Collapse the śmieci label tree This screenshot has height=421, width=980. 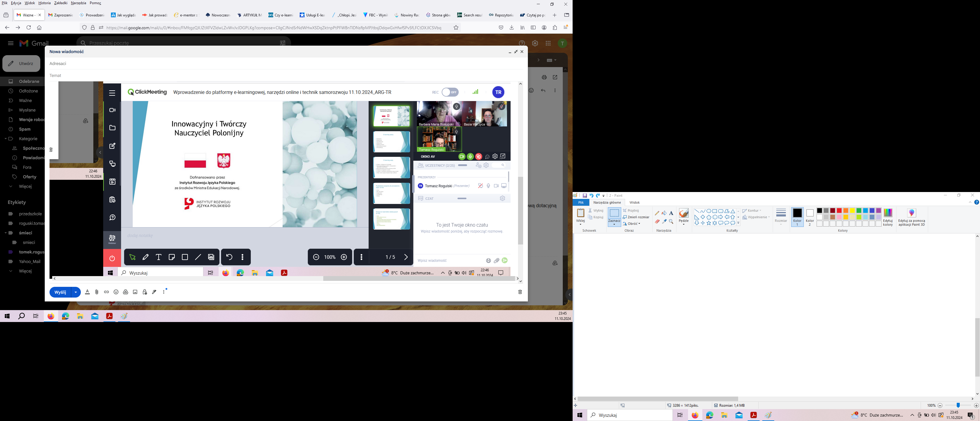(x=6, y=233)
